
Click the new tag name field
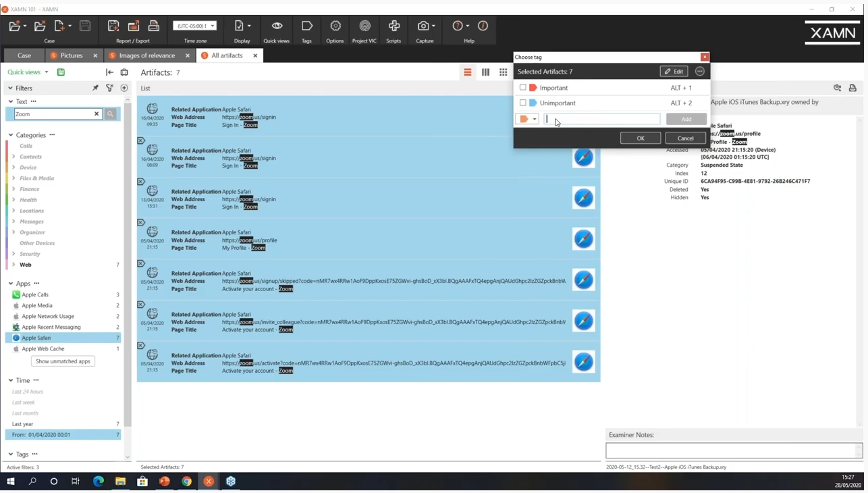[602, 120]
